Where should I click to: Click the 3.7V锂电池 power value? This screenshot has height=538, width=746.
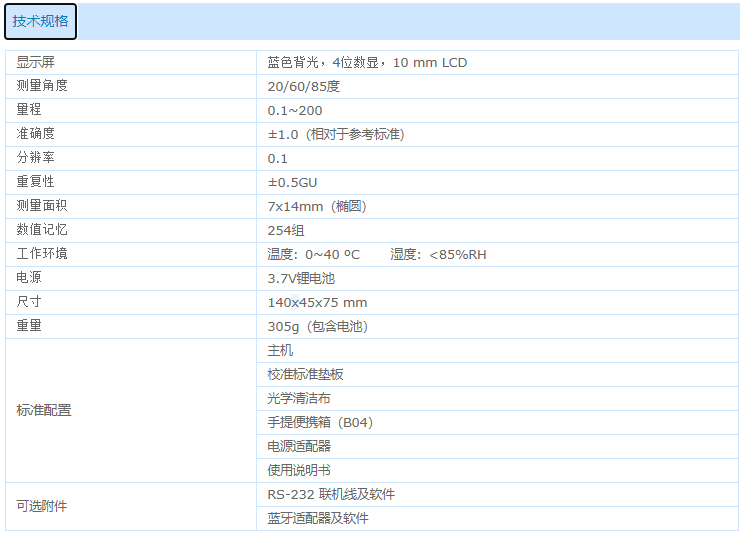point(301,278)
